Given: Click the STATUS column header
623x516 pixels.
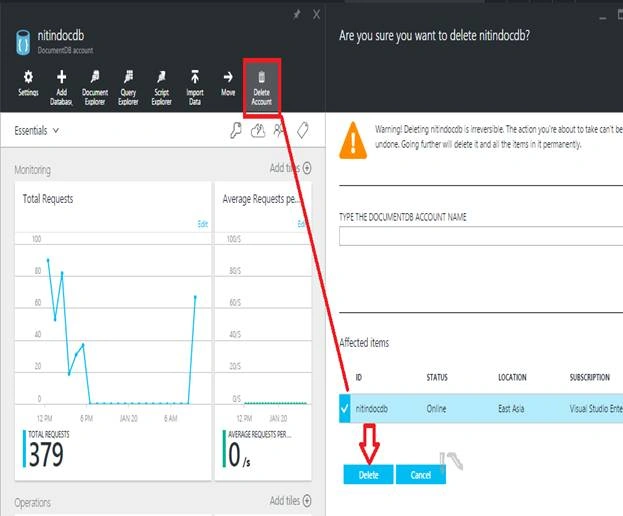Looking at the screenshot, I should tap(437, 377).
